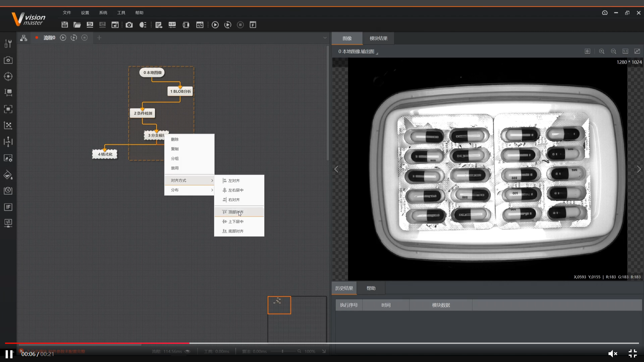
Task: Select the IF logic tool in left sidebar
Action: [8, 207]
